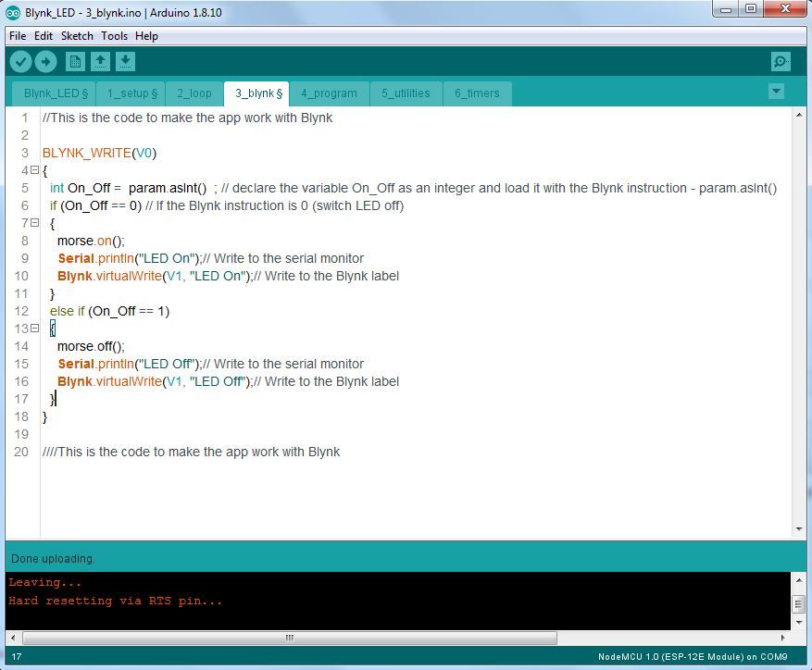Screen dimensions: 812x670
Task: Click the console scrollbar up arrow
Action: [798, 581]
